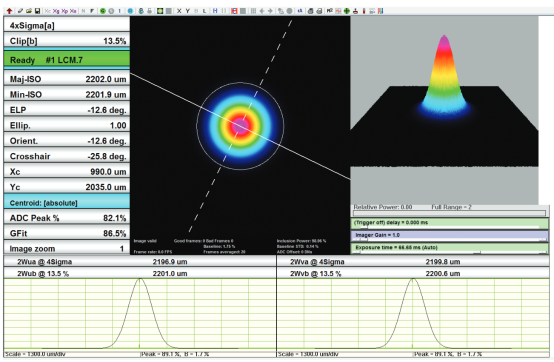
Task: Toggle the Centroid: [absolute] mode bar
Action: click(x=67, y=203)
